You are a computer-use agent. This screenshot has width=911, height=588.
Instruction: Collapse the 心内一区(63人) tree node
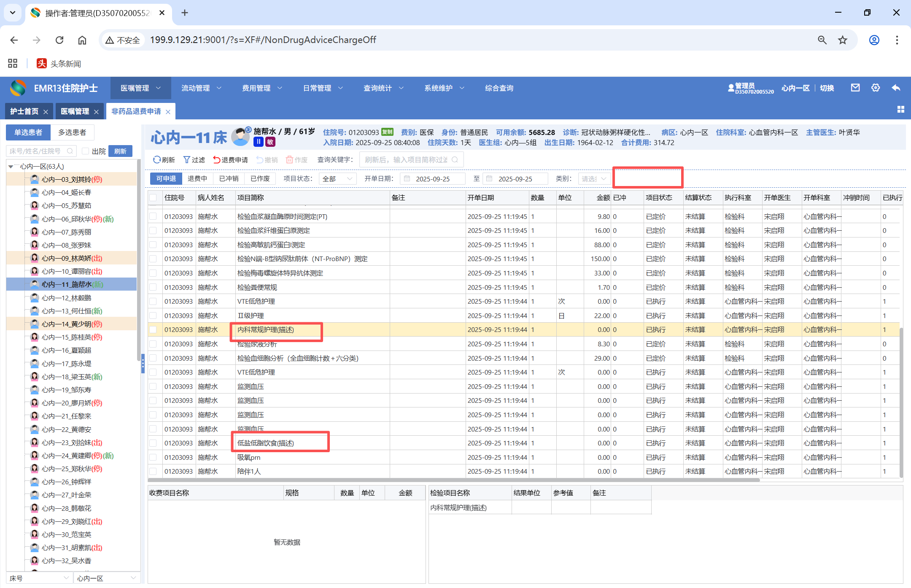point(11,167)
